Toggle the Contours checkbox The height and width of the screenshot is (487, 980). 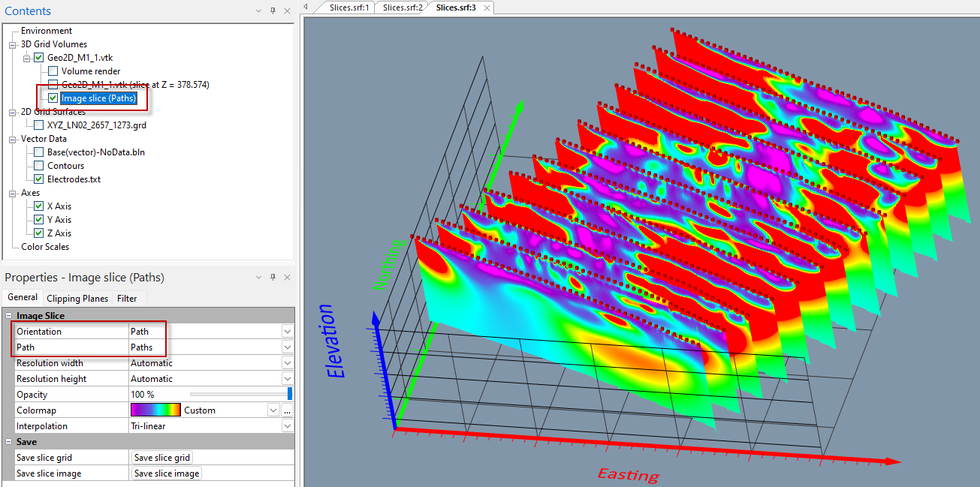tap(39, 166)
